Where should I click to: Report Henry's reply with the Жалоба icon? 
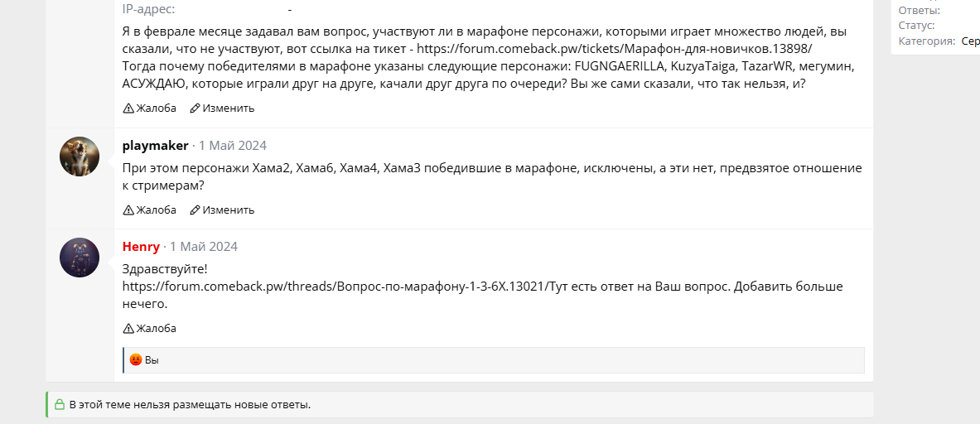(x=128, y=329)
